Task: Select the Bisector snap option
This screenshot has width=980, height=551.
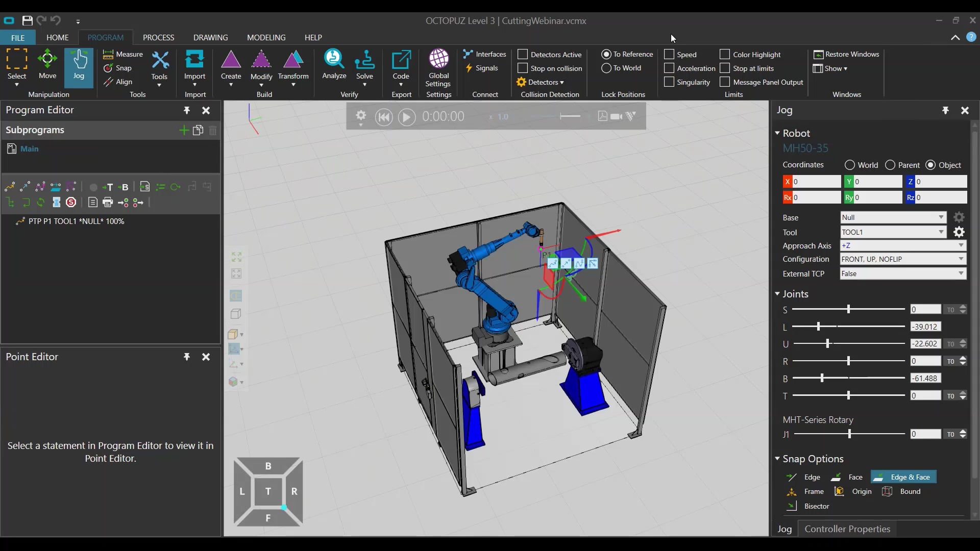Action: [x=808, y=506]
